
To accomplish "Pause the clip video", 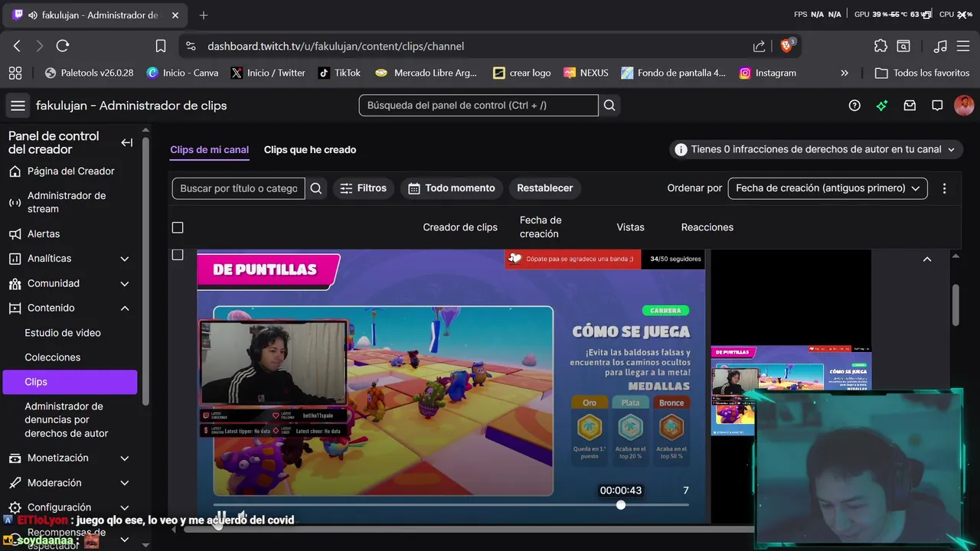I will pos(221,517).
